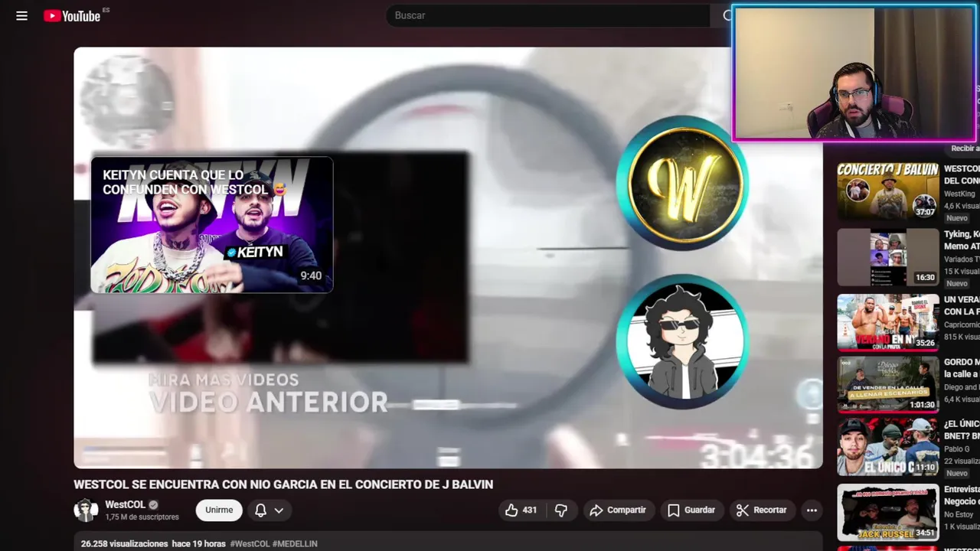Click the Diego and channel name in sidebar
980x551 pixels.
point(961,387)
